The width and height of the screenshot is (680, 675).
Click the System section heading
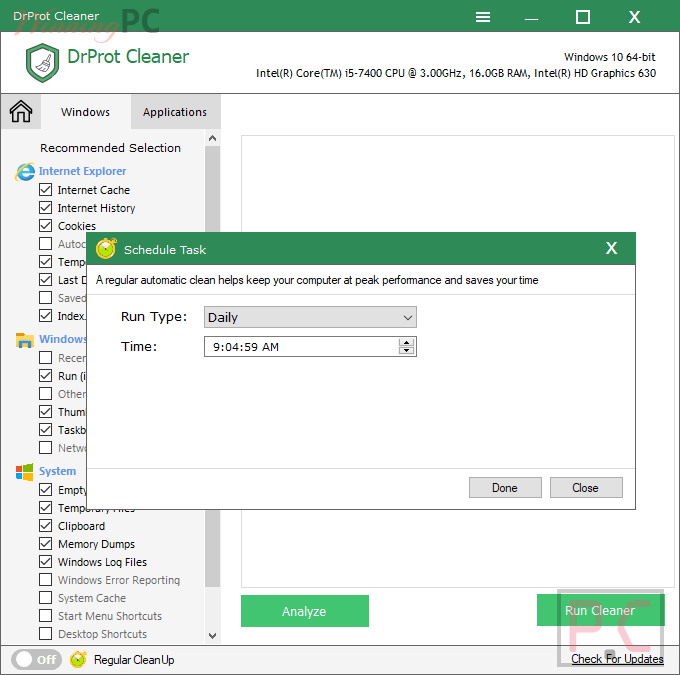click(57, 471)
